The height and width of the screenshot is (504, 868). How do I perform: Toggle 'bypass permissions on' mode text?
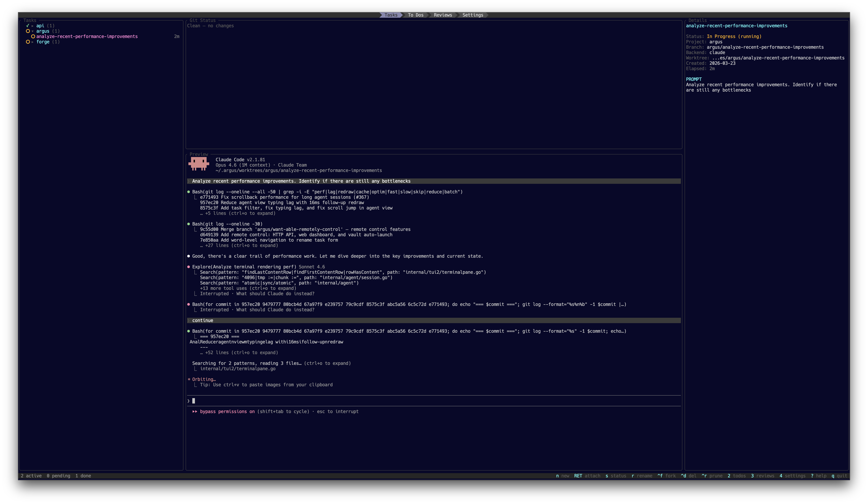click(x=227, y=411)
